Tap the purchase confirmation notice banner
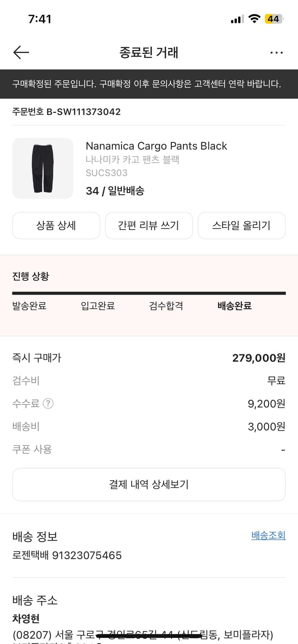The width and height of the screenshot is (298, 644). [x=149, y=83]
